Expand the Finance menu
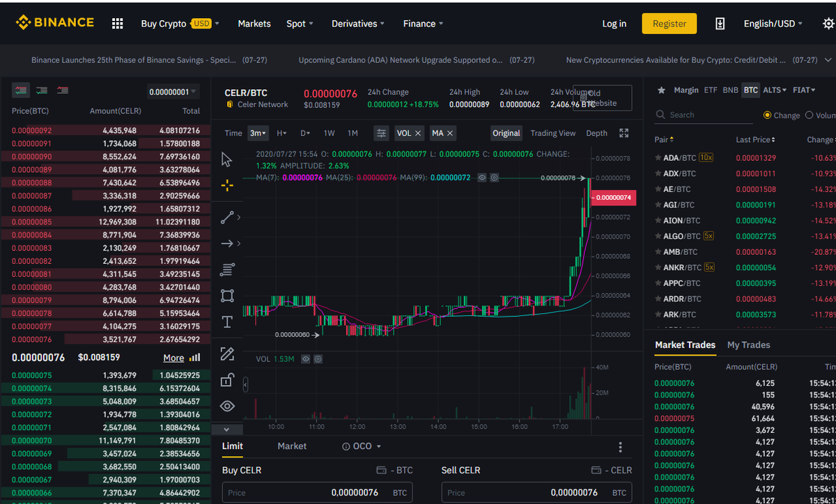Image resolution: width=836 pixels, height=504 pixels. pos(424,24)
